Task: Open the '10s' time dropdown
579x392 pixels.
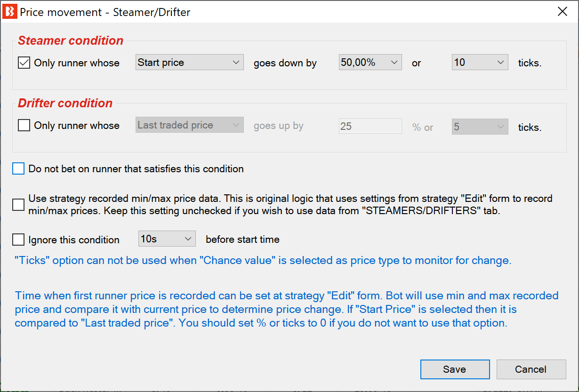Action: click(167, 239)
